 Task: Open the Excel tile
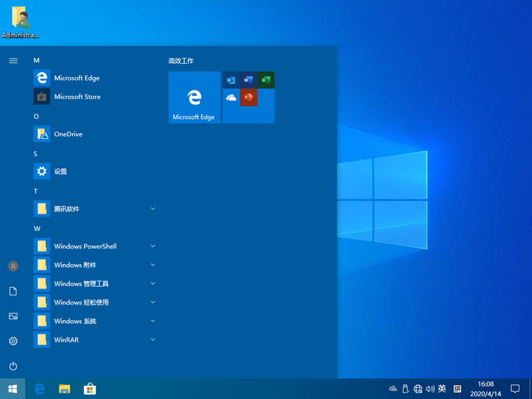[265, 80]
